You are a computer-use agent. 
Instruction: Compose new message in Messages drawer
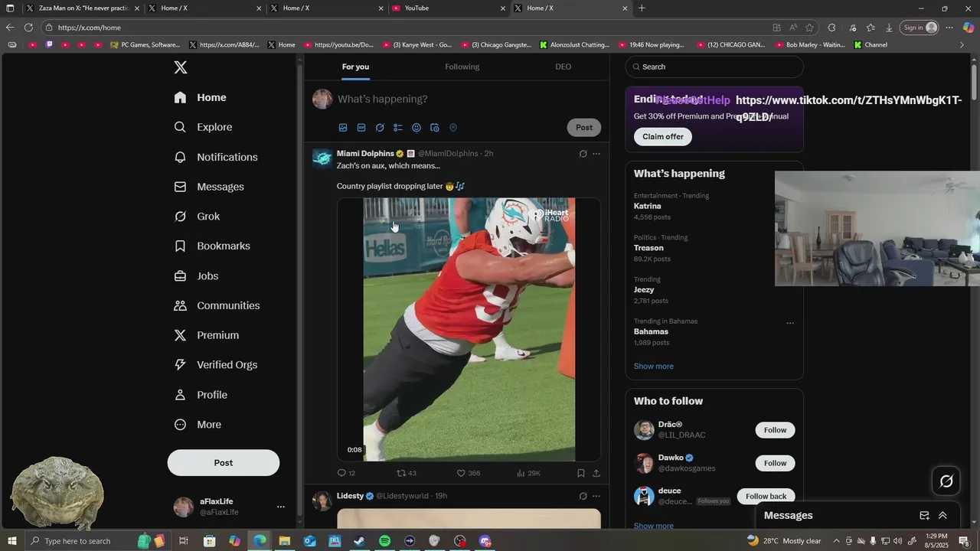pyautogui.click(x=924, y=516)
